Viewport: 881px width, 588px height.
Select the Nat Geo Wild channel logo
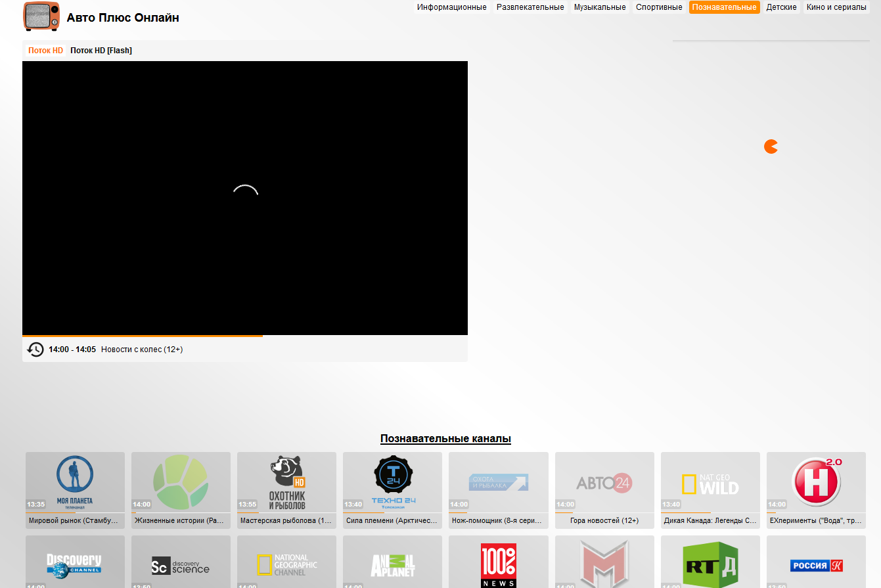[710, 482]
